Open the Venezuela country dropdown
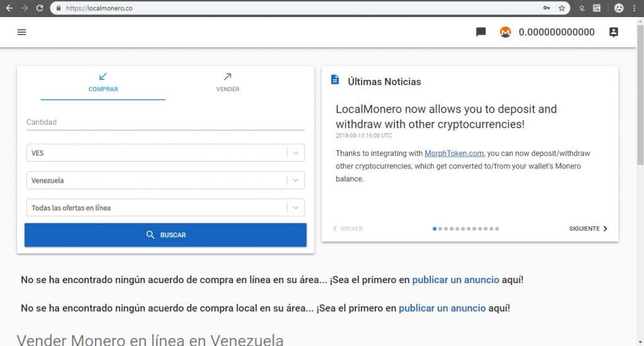 pos(165,181)
